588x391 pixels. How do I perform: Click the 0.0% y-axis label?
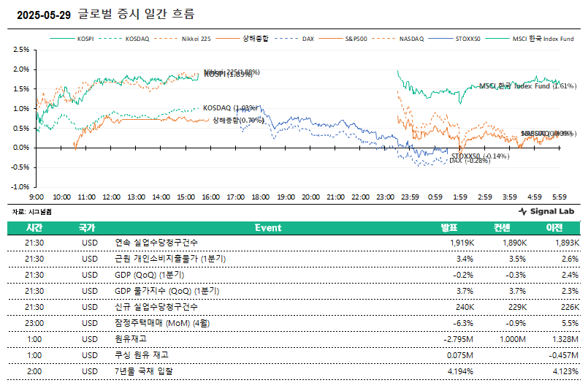coord(21,148)
